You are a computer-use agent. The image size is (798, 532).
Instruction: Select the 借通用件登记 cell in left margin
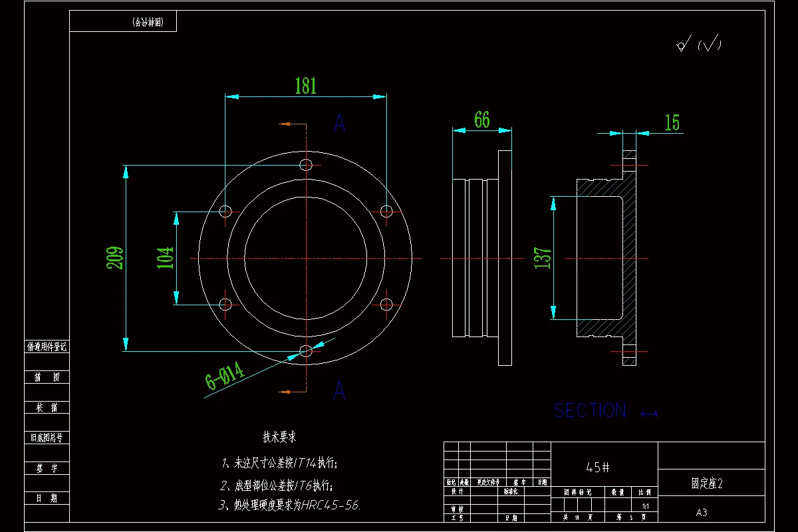pyautogui.click(x=47, y=346)
